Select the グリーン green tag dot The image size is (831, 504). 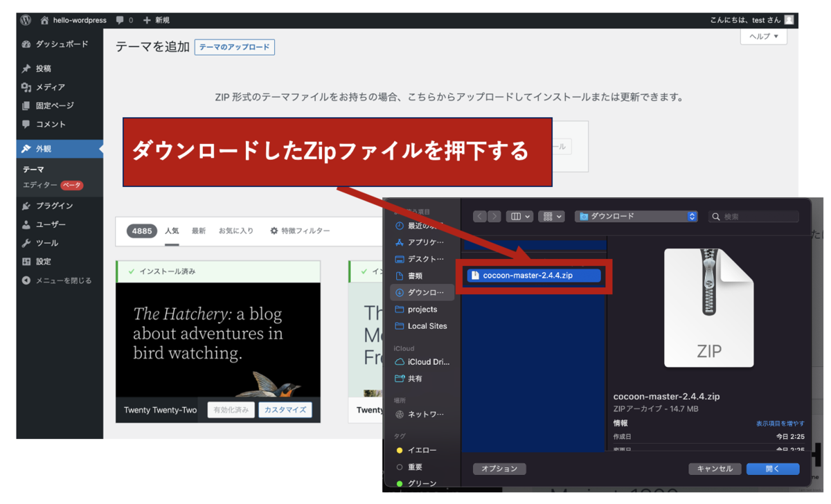coord(399,483)
